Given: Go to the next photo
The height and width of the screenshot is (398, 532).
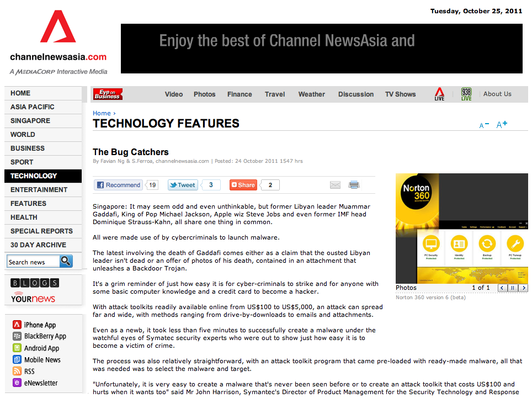Looking at the screenshot, I should point(523,288).
